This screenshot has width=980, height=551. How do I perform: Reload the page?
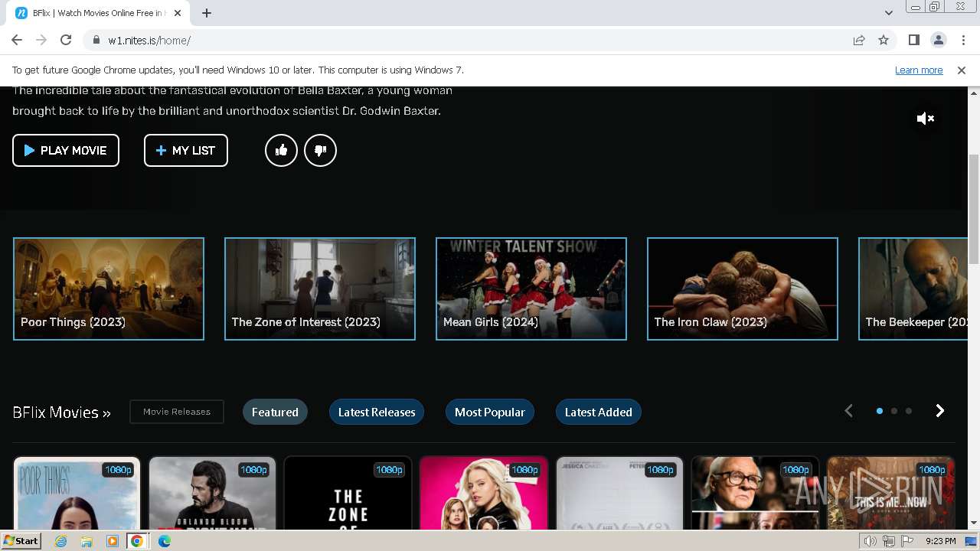(66, 40)
